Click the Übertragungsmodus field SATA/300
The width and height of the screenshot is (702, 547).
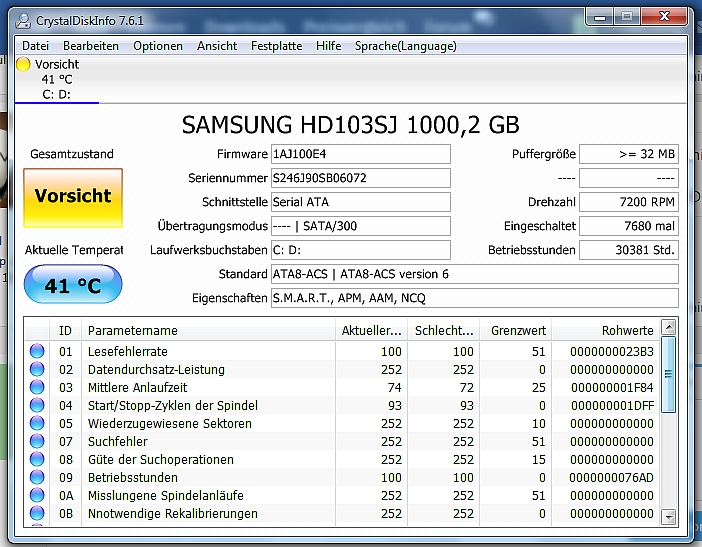(x=360, y=226)
